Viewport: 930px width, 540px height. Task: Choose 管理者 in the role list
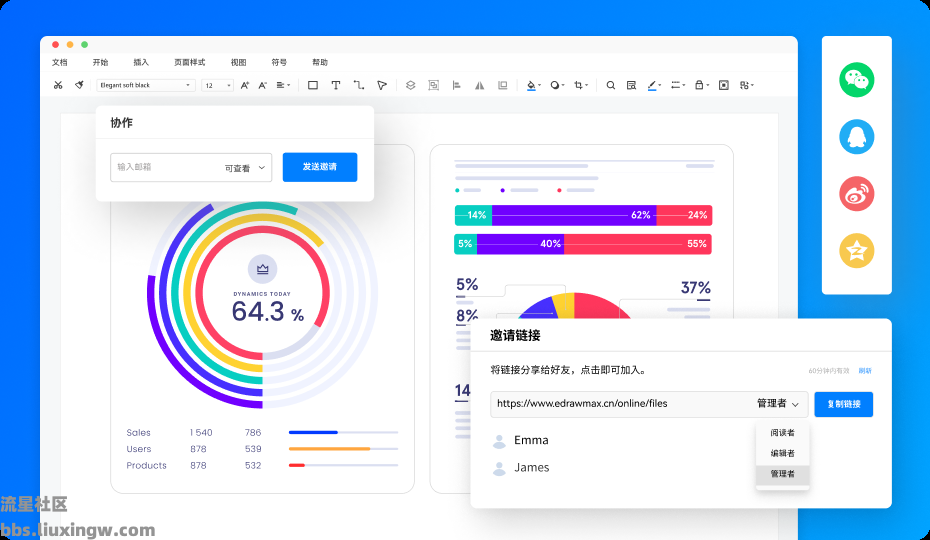[x=782, y=474]
